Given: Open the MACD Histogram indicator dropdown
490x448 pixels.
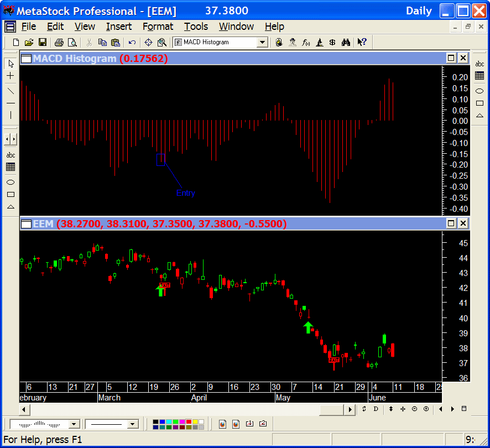Looking at the screenshot, I should pos(262,42).
